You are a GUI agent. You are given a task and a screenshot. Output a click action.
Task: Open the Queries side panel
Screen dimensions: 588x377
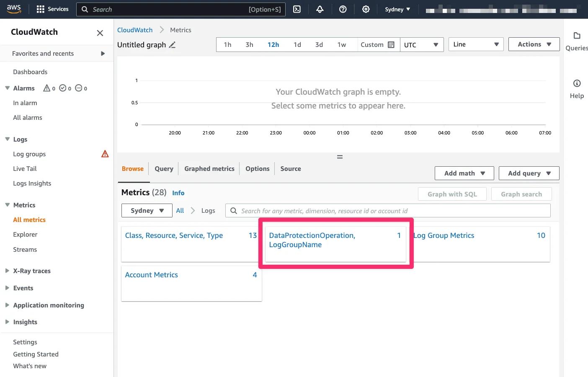(x=577, y=41)
